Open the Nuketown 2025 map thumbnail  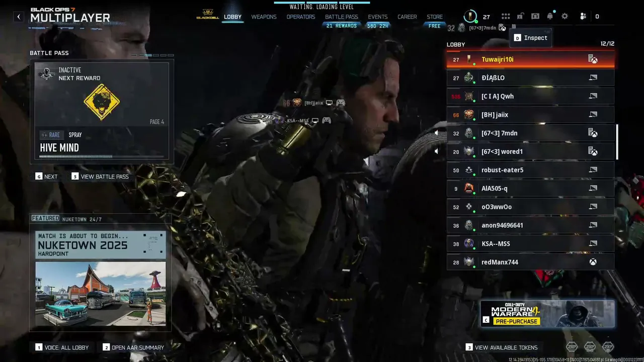pyautogui.click(x=101, y=293)
